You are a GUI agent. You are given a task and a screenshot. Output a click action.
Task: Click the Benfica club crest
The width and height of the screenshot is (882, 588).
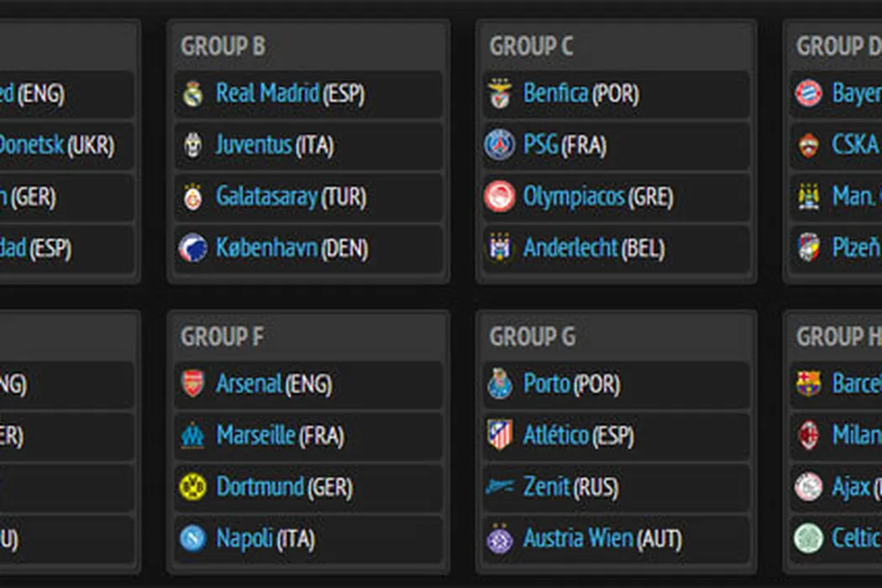click(500, 94)
